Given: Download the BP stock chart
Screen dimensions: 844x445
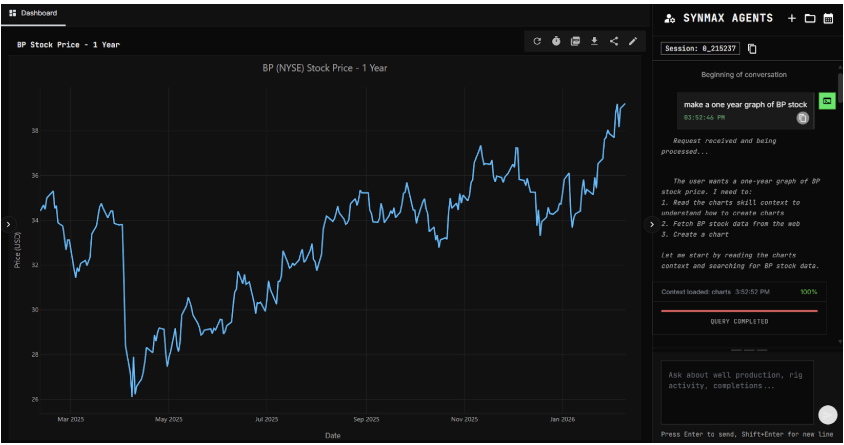Looking at the screenshot, I should 594,41.
